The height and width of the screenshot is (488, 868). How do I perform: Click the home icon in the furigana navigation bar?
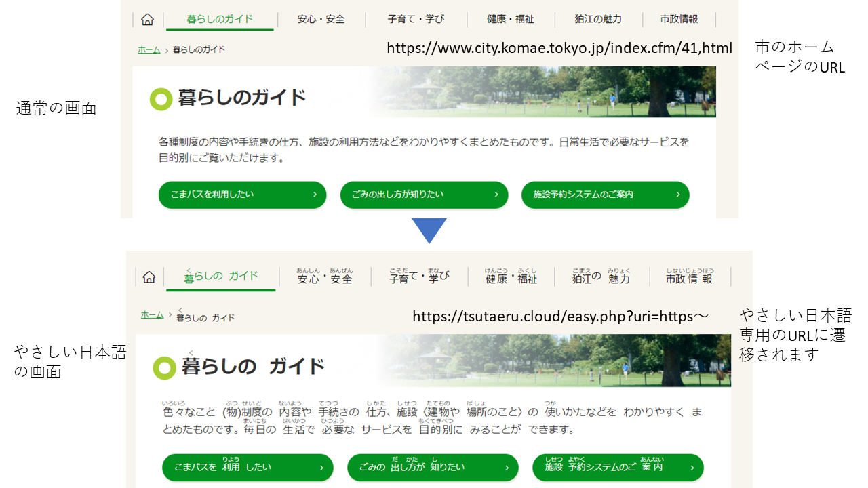(x=149, y=277)
